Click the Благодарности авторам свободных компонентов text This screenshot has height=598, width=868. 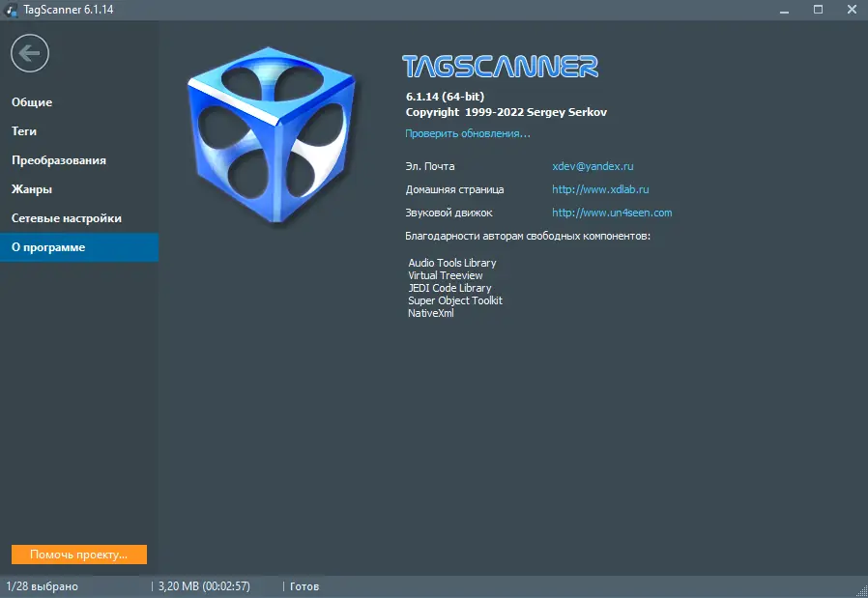pyautogui.click(x=528, y=237)
